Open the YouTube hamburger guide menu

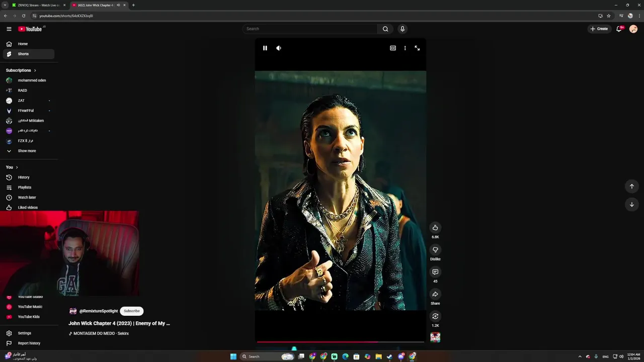click(x=9, y=29)
